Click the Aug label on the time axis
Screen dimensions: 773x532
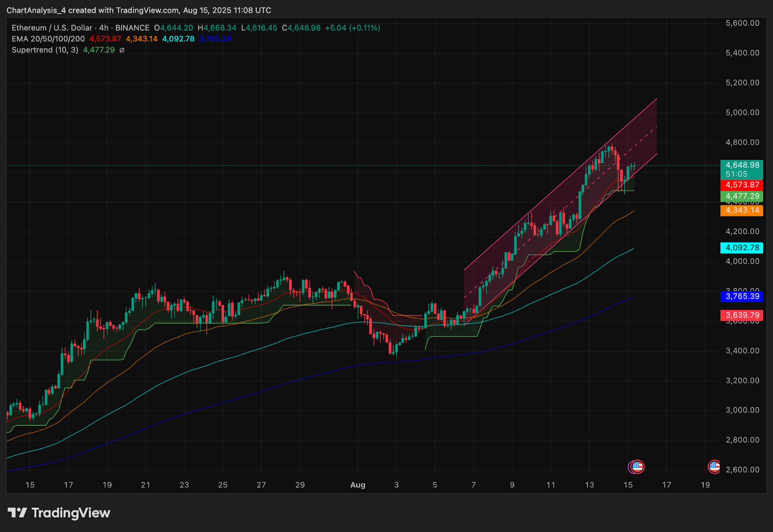coord(358,485)
